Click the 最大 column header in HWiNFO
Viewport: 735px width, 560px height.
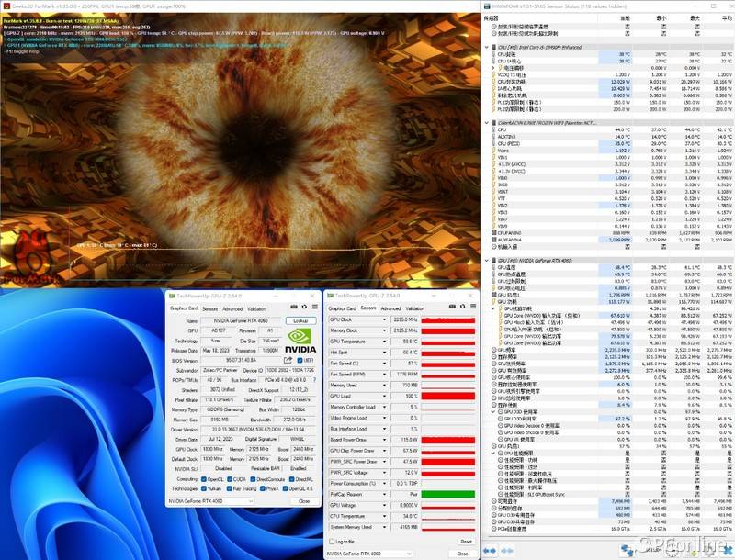695,18
